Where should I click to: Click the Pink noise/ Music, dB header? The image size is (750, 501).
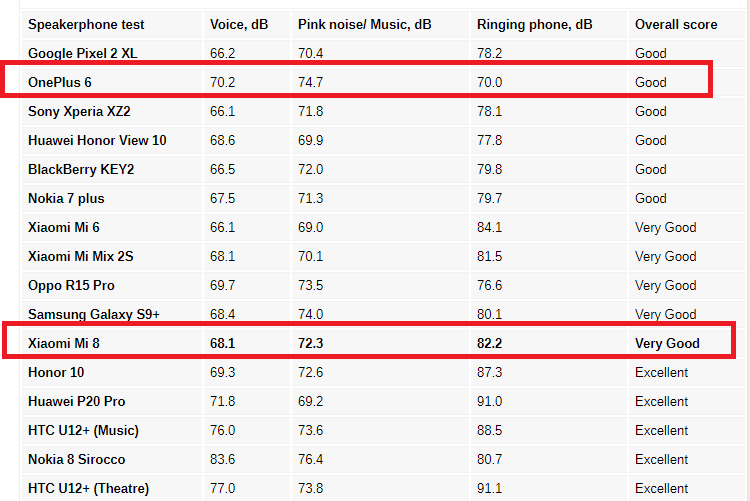coord(364,24)
